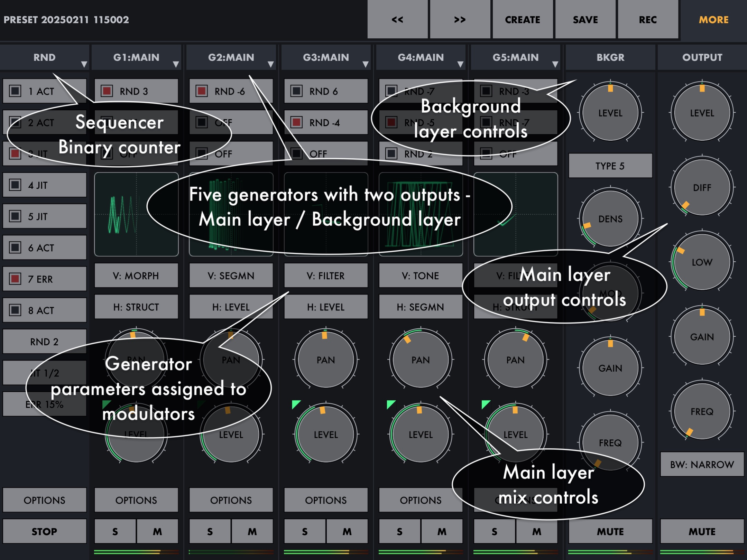Open OPTIONS for generator G1
The image size is (747, 560).
click(x=136, y=500)
